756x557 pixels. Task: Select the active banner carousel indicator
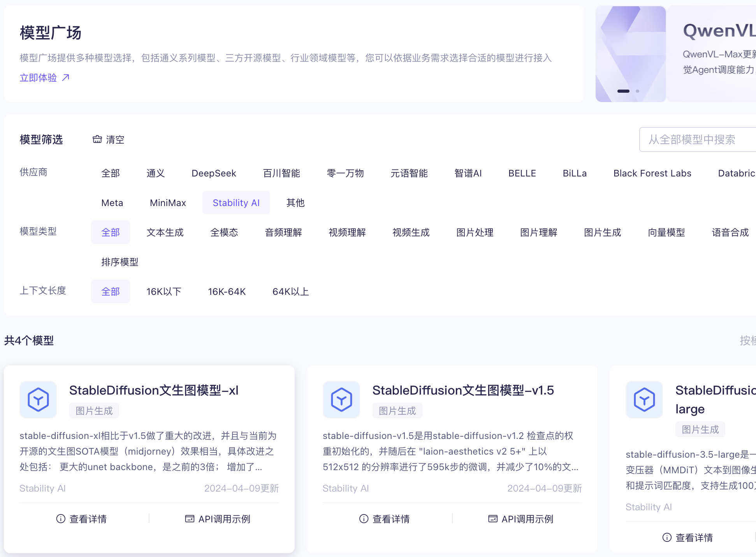click(623, 91)
